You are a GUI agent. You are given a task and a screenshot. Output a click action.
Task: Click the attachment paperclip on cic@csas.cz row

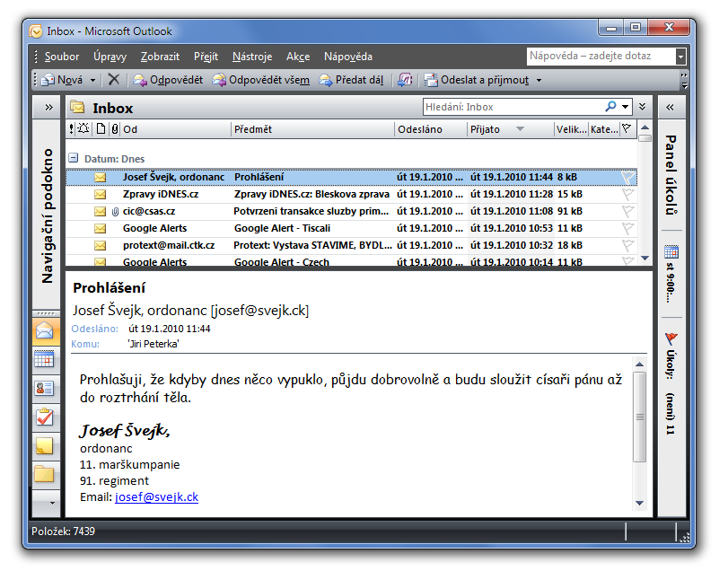(115, 212)
